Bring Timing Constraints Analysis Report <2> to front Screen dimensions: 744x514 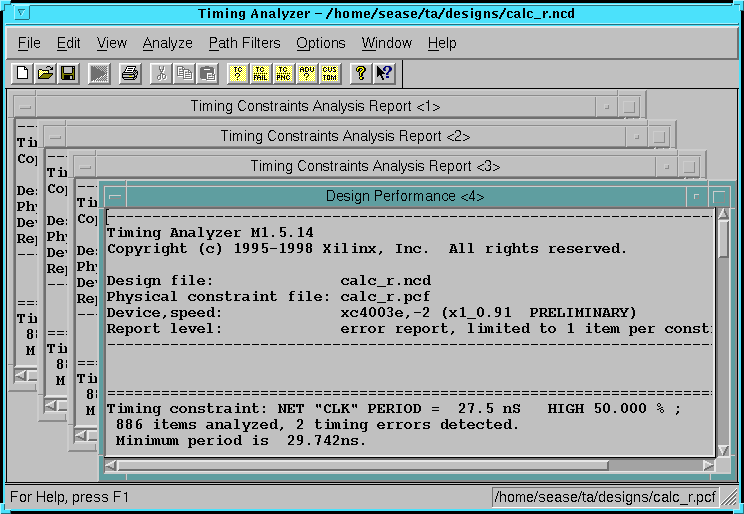(x=345, y=136)
